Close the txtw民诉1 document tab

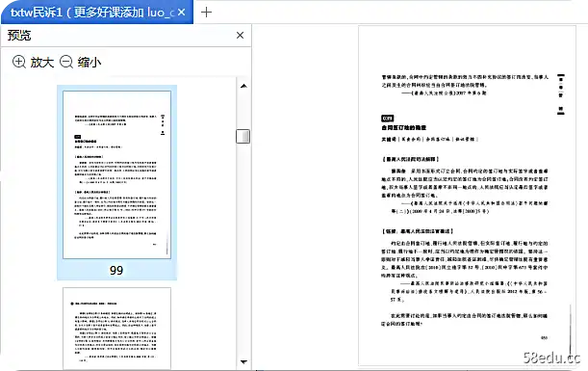182,13
